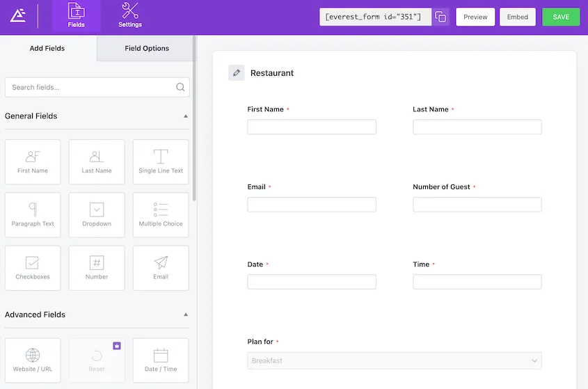Open the Settings tab
Screen dimensions: 588x389
click(x=129, y=16)
